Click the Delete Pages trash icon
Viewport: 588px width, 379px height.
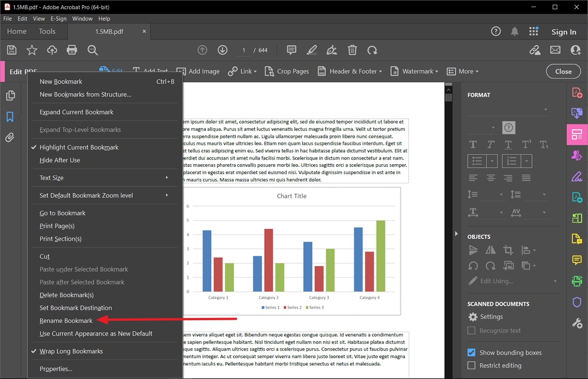coord(352,50)
